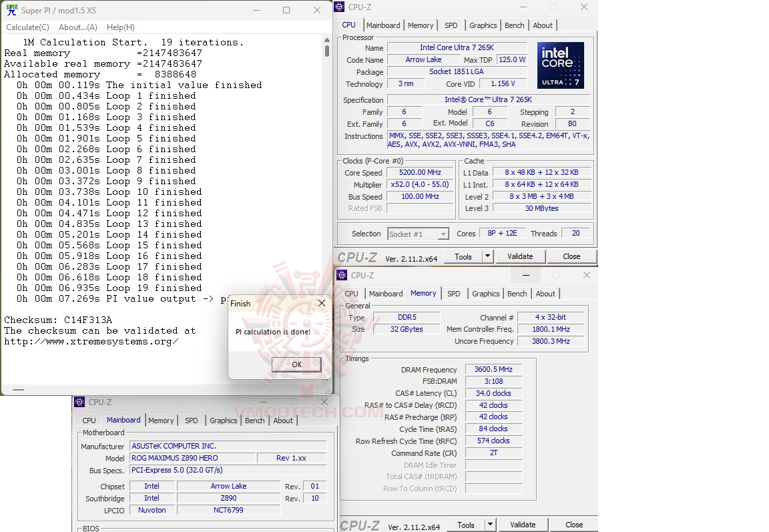Click the Uncore Frequency 3800.3 MHz value
The height and width of the screenshot is (532, 769).
click(x=551, y=341)
